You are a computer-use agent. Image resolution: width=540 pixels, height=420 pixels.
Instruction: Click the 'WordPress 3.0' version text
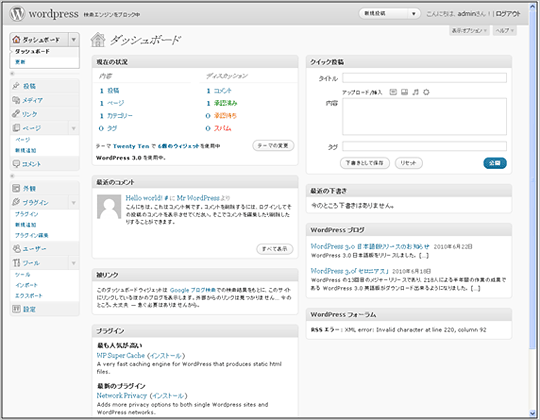[x=119, y=158]
